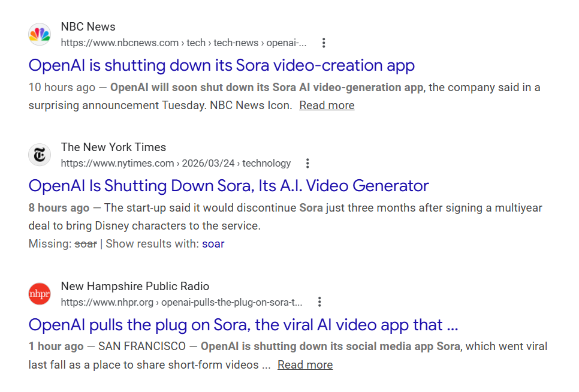Expand Read more on NBC News snippet
579x392 pixels.
click(x=327, y=105)
